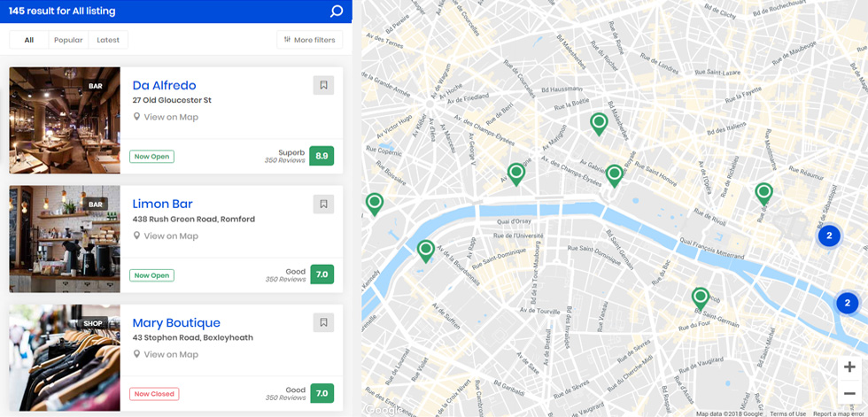Open the Limon Bar listing title
868x417 pixels.
[x=162, y=205]
